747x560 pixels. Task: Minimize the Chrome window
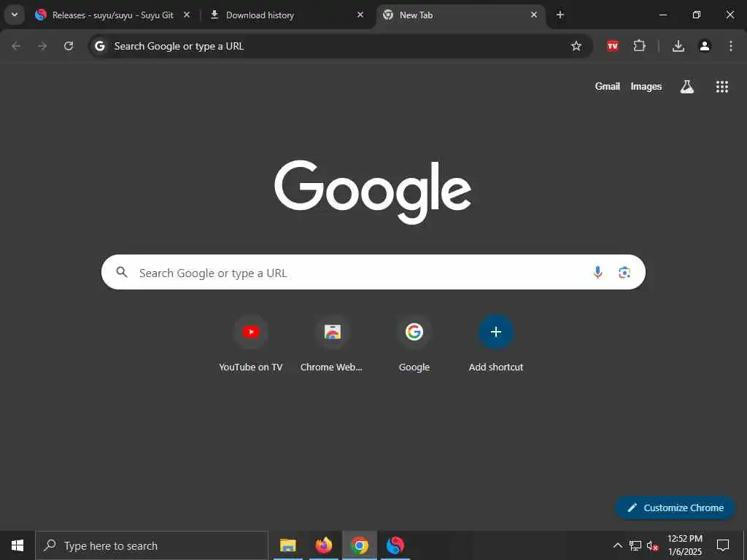[x=662, y=15]
